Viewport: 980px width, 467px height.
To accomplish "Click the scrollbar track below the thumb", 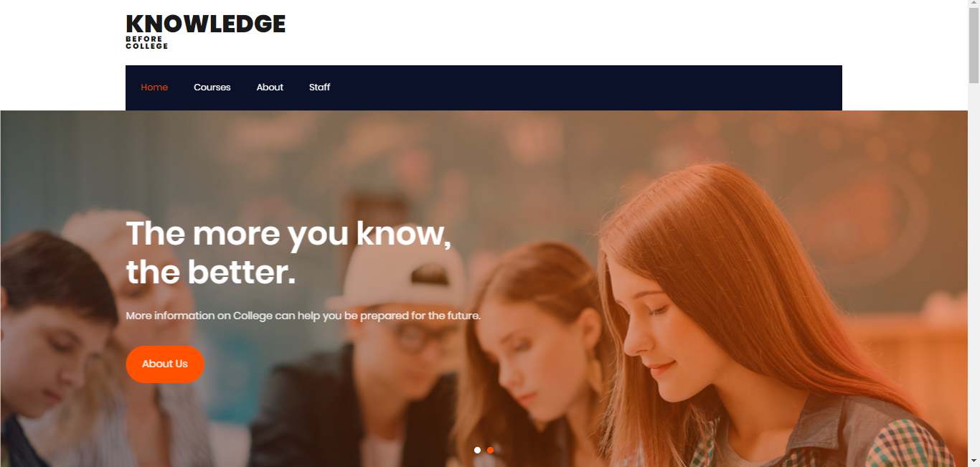I will pyautogui.click(x=974, y=269).
